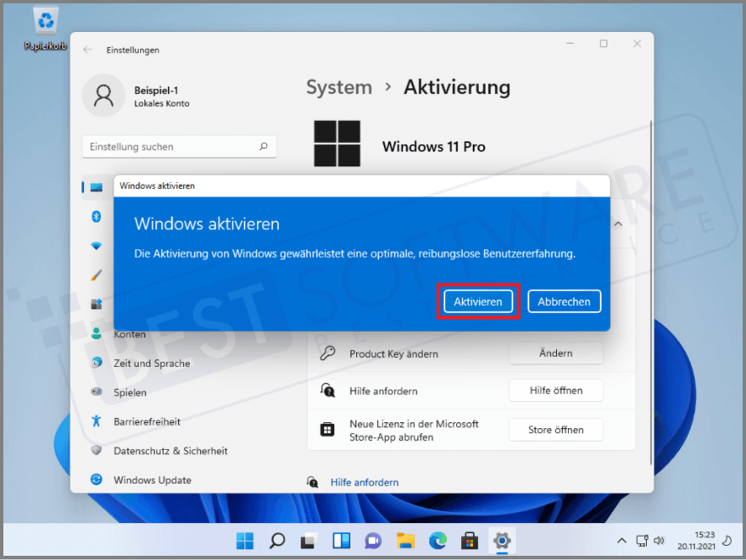Click the Chat icon on the taskbar
Image resolution: width=746 pixels, height=560 pixels.
click(373, 541)
